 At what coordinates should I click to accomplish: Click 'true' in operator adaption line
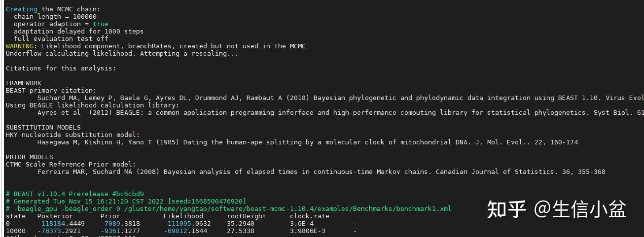(x=100, y=24)
